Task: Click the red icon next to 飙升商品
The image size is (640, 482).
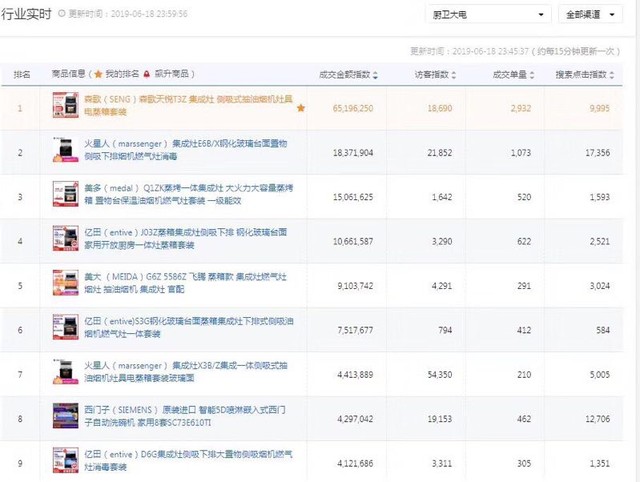Action: [x=147, y=74]
